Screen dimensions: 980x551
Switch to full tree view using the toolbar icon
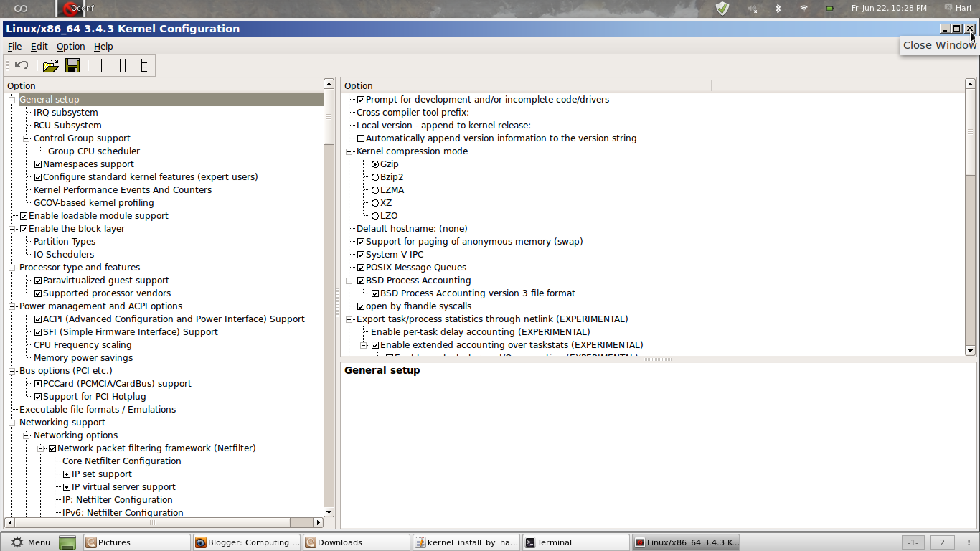143,65
